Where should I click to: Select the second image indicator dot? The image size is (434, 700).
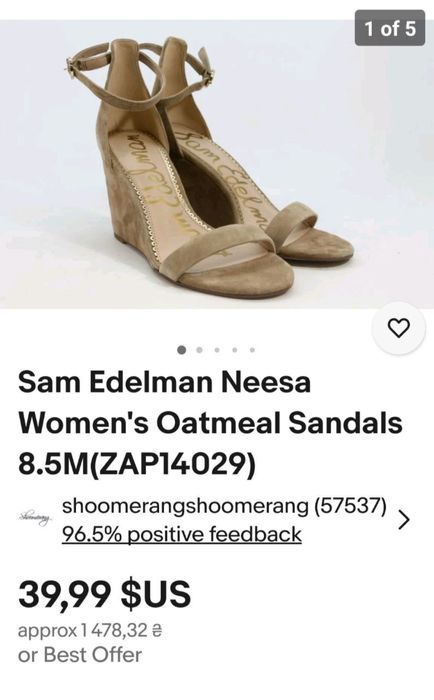point(199,350)
